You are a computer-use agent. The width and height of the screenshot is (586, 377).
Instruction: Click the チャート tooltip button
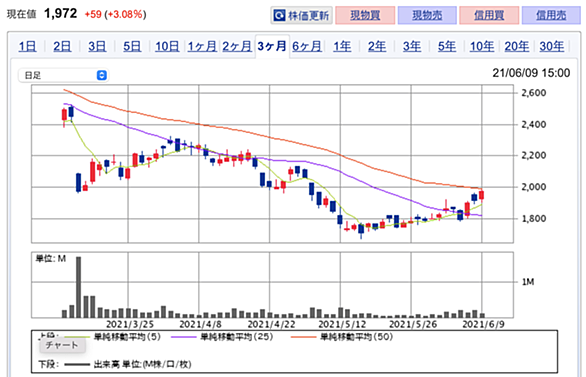(62, 345)
